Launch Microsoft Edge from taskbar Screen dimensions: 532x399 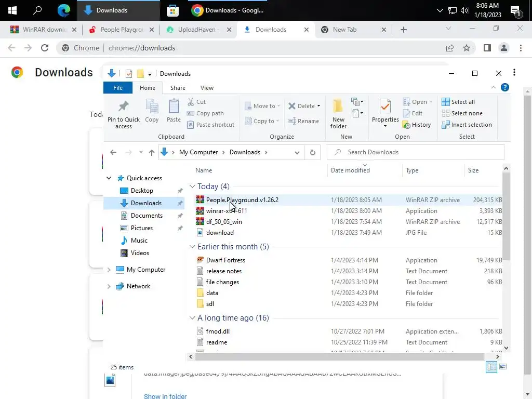(63, 10)
